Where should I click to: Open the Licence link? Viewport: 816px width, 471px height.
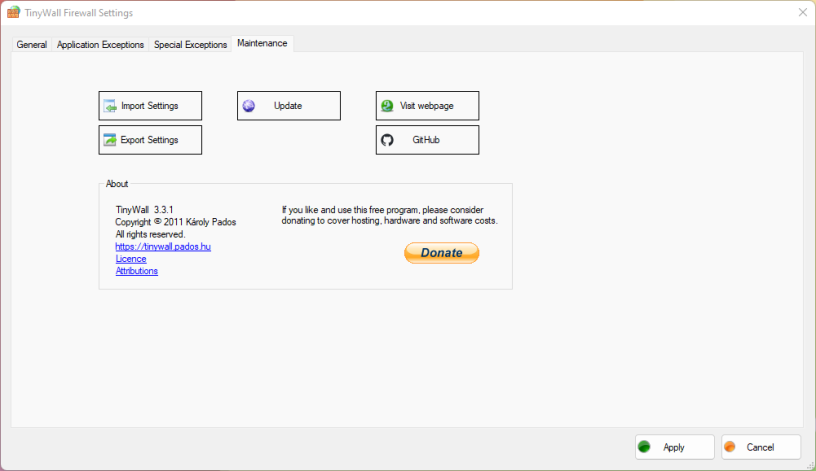pyautogui.click(x=131, y=259)
